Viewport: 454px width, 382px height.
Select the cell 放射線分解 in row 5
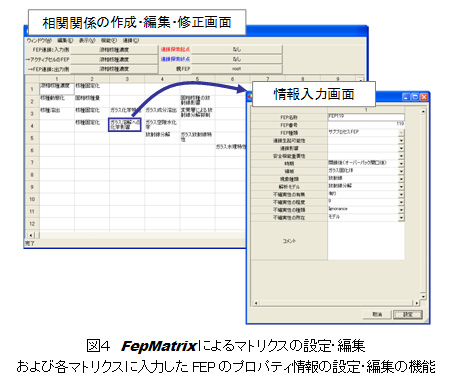click(x=162, y=137)
